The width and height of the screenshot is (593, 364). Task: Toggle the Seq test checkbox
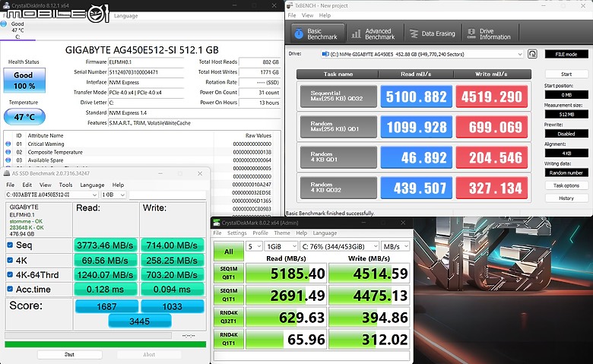pos(10,245)
